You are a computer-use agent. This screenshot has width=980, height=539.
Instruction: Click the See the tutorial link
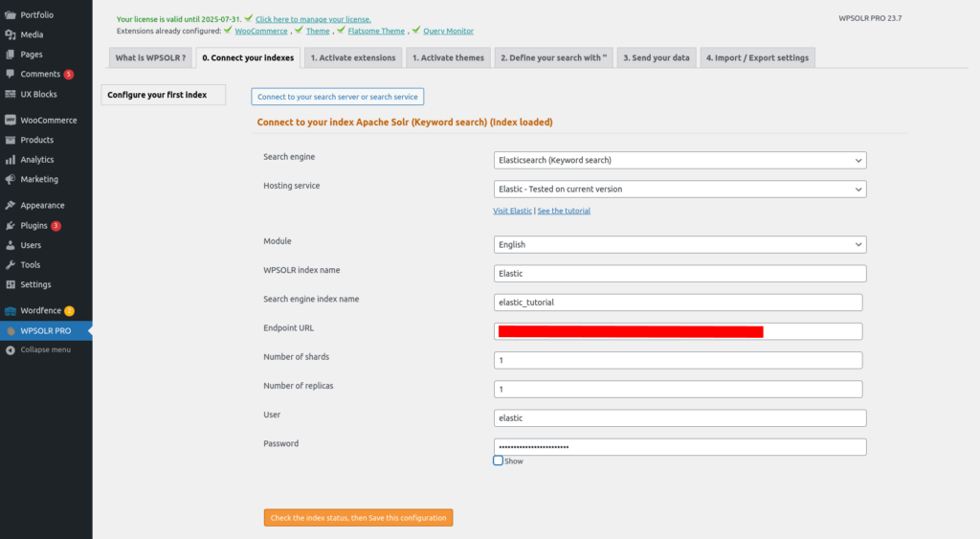[564, 211]
